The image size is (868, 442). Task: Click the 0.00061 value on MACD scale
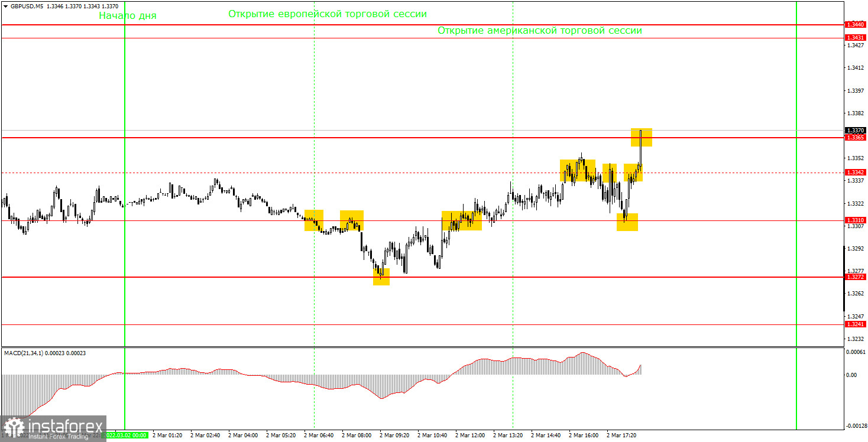pos(855,352)
